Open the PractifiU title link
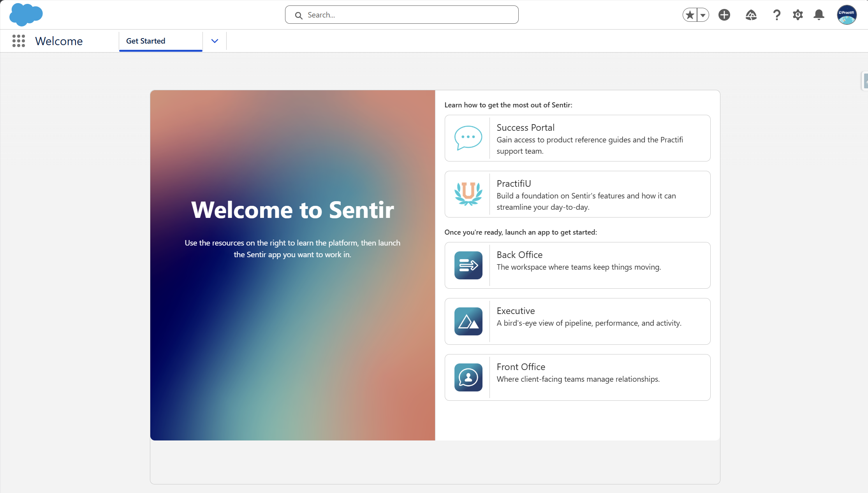 pos(514,184)
